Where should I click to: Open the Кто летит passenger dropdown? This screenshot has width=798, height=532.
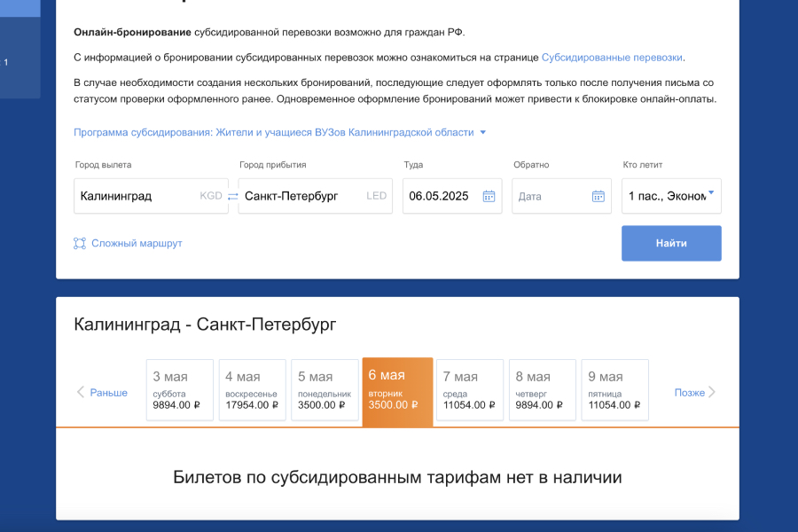671,196
